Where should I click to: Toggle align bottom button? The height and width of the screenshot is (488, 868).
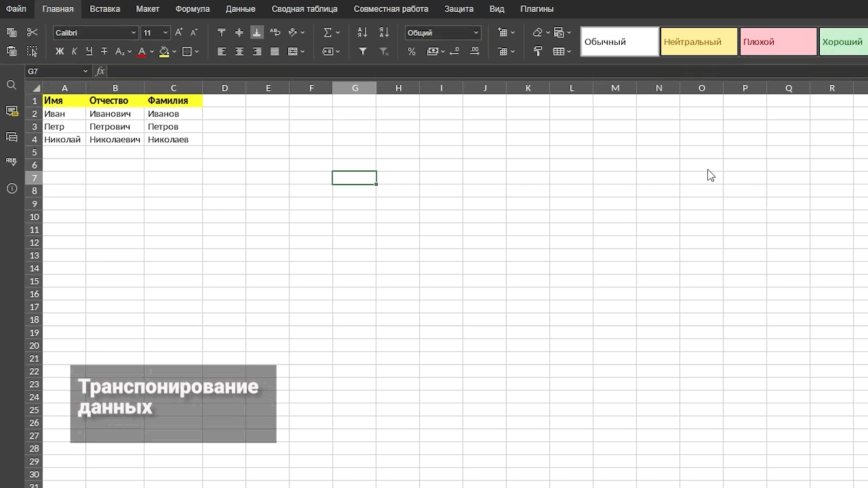[256, 33]
